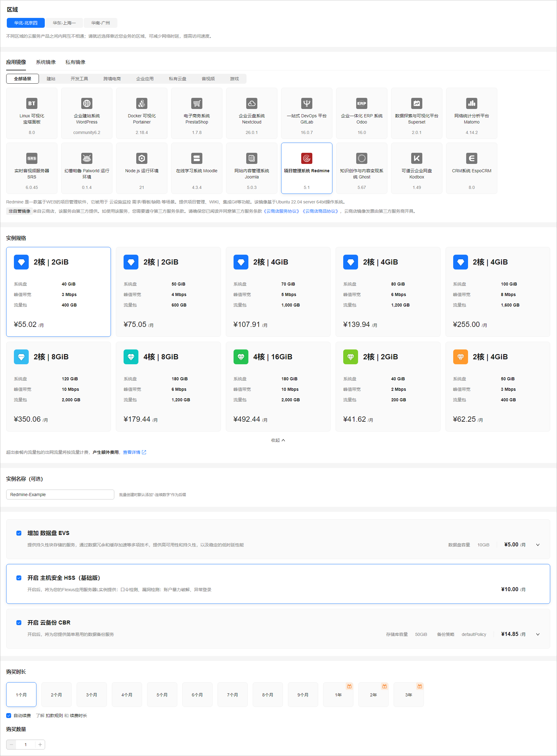Expand the EVS data disk options
557x756 pixels.
pos(538,545)
